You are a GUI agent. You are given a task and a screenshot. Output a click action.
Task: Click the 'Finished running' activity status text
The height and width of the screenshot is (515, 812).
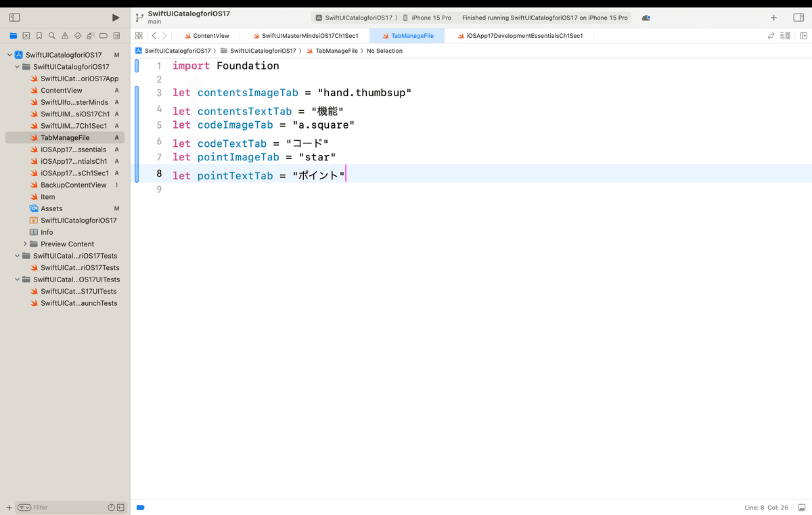pos(545,18)
